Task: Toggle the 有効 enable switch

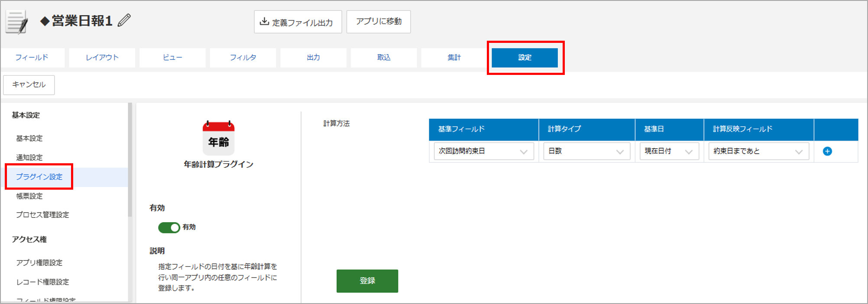Action: click(169, 227)
